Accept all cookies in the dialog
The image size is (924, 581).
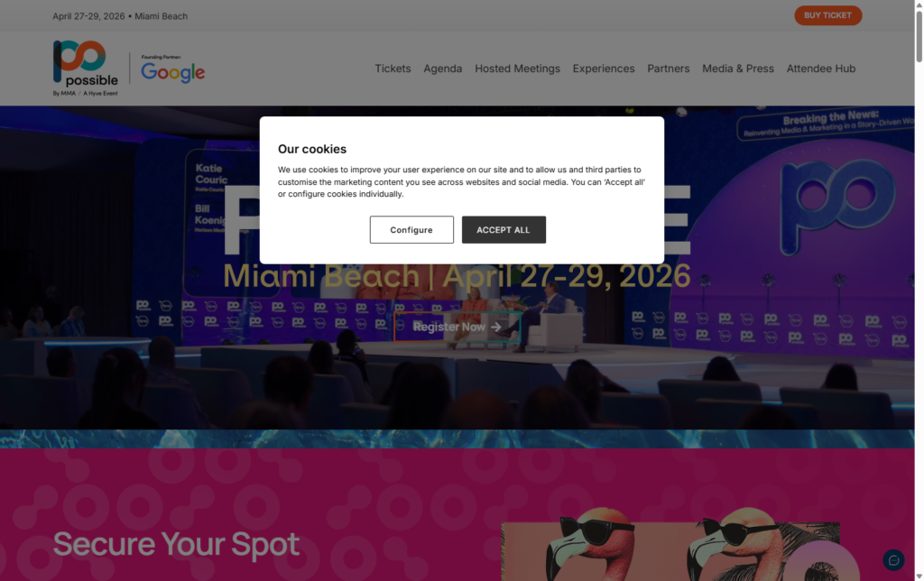click(504, 230)
